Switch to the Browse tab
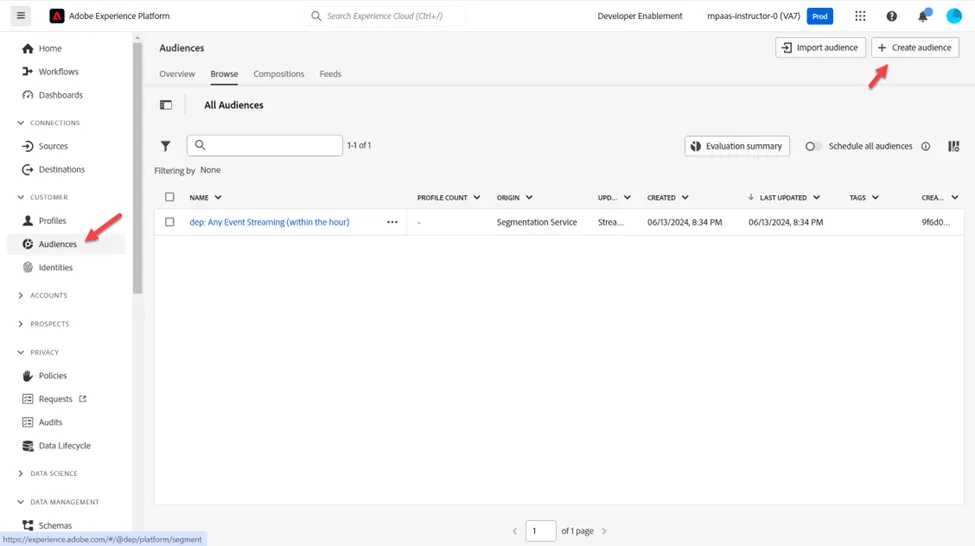975x546 pixels. tap(224, 74)
